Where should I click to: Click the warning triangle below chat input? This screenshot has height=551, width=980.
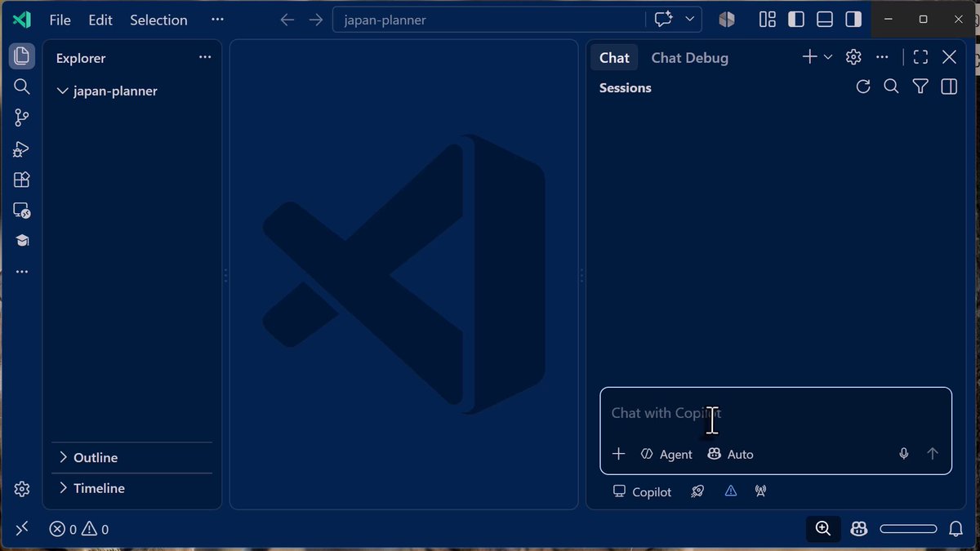point(731,491)
